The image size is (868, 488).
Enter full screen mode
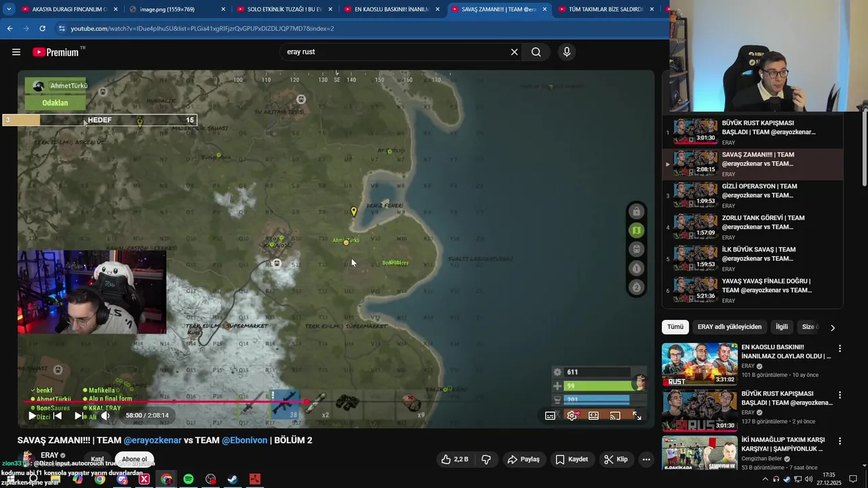tap(637, 415)
